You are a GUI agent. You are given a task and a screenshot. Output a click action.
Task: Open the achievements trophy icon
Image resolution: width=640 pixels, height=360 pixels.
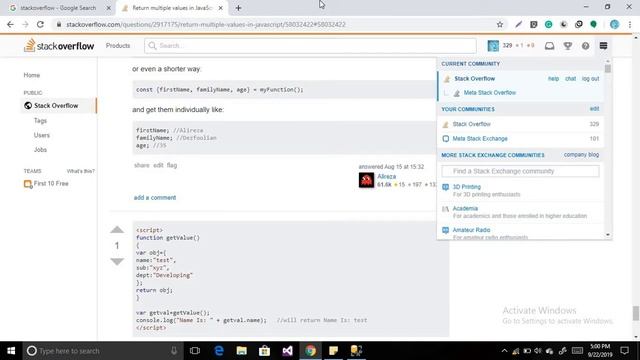tap(568, 46)
